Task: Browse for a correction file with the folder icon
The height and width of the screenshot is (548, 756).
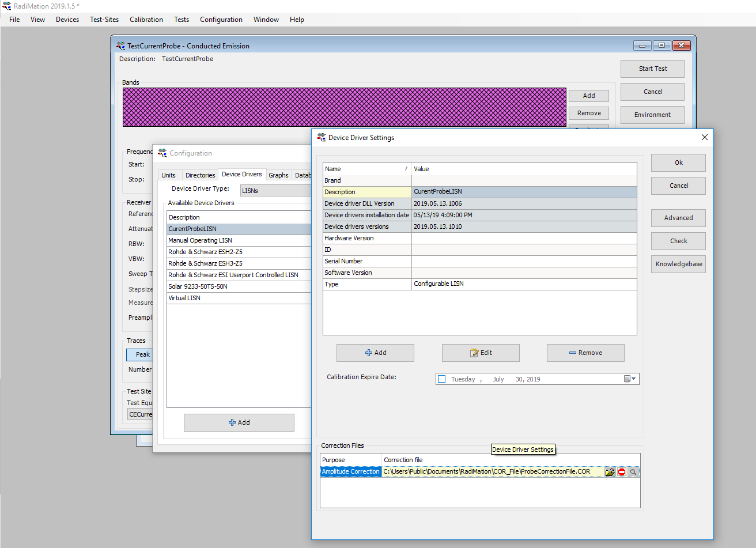Action: (610, 472)
